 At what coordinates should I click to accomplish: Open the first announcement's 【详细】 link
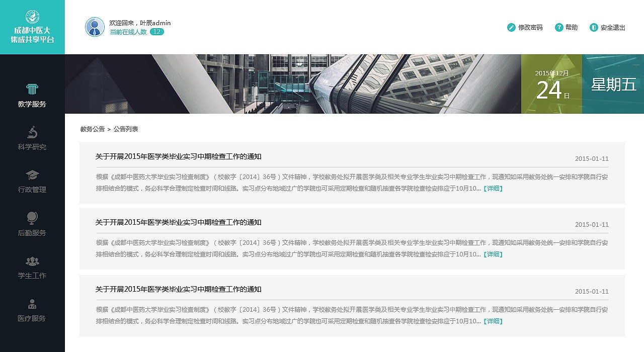pyautogui.click(x=494, y=189)
